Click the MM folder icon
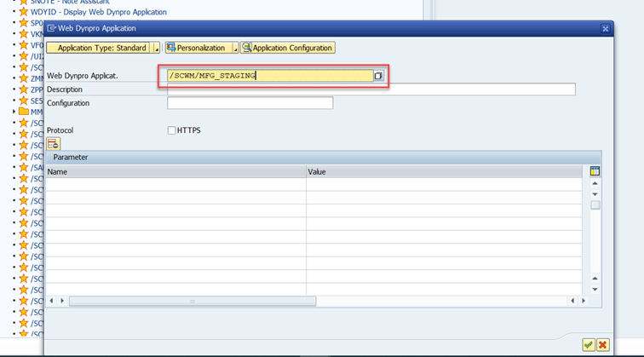The width and height of the screenshot is (644, 357). [x=24, y=112]
